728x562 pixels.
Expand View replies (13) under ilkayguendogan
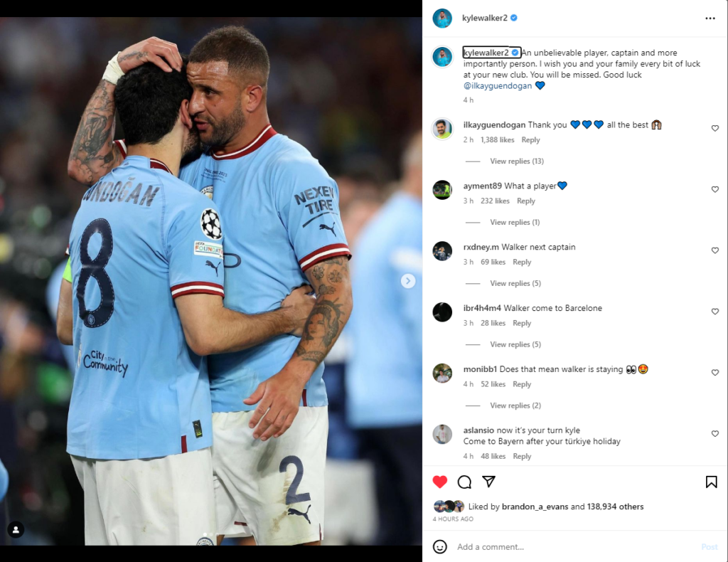click(x=517, y=161)
